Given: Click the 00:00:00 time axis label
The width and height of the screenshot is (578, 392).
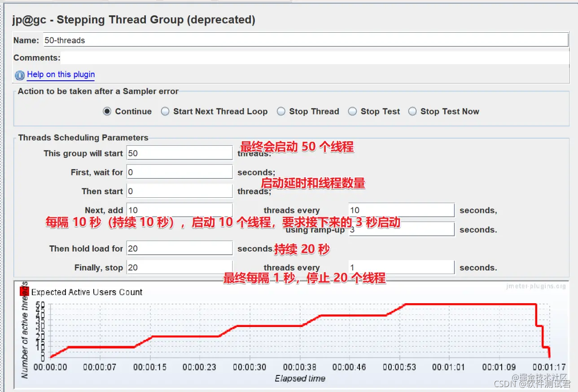Looking at the screenshot, I should coord(50,367).
